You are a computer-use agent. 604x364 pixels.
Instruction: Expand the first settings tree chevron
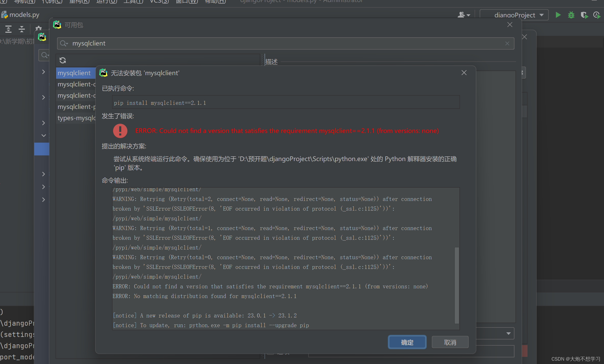click(x=43, y=72)
